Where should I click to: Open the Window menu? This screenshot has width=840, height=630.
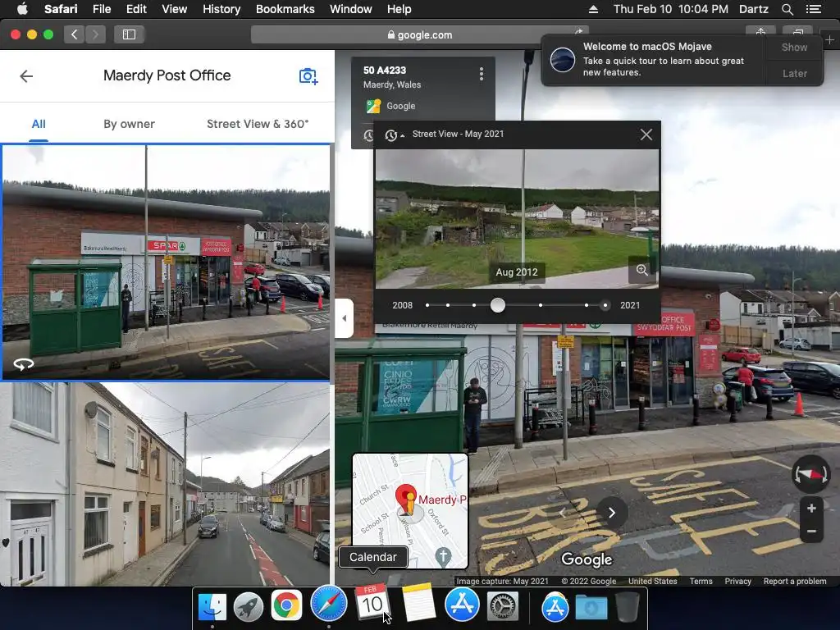[351, 9]
